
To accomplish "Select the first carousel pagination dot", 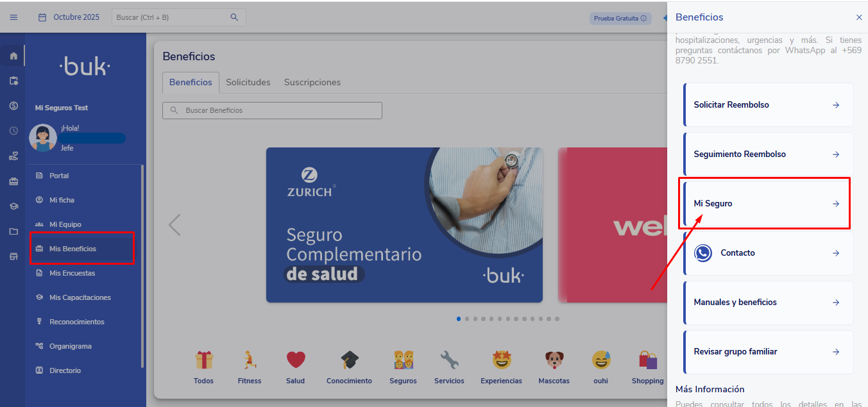I will (x=459, y=319).
